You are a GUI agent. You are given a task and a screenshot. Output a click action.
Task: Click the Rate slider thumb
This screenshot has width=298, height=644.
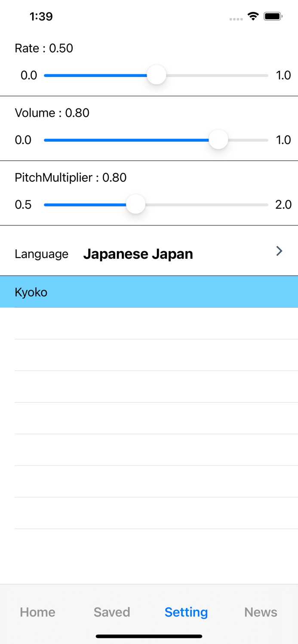tap(157, 75)
